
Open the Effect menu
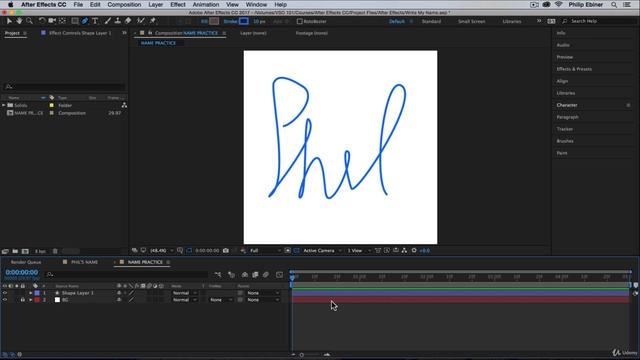[178, 5]
